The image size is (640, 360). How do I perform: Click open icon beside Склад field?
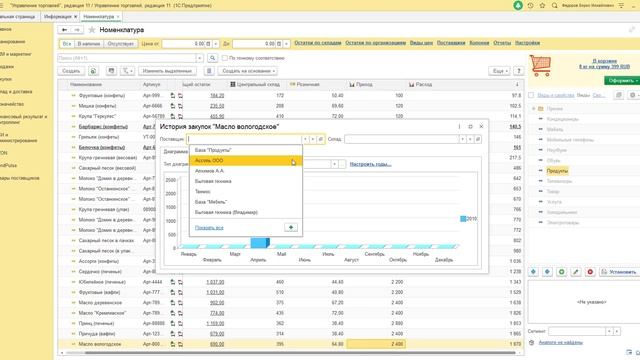point(478,139)
